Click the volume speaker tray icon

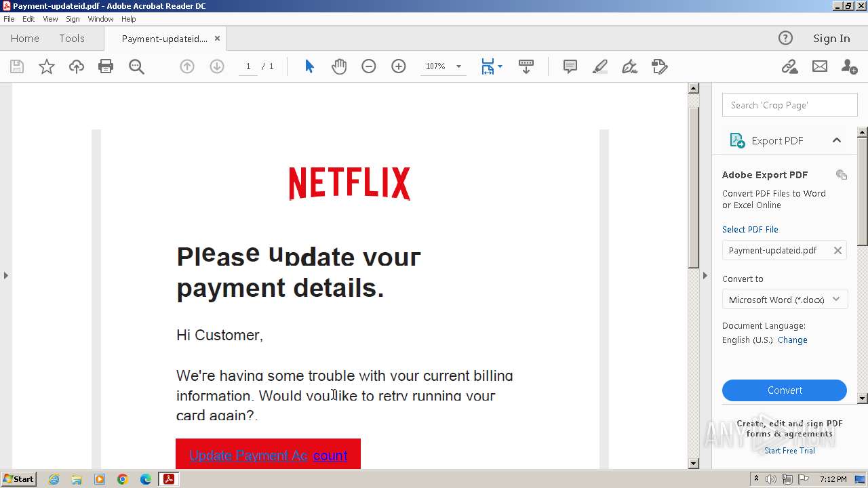click(771, 479)
